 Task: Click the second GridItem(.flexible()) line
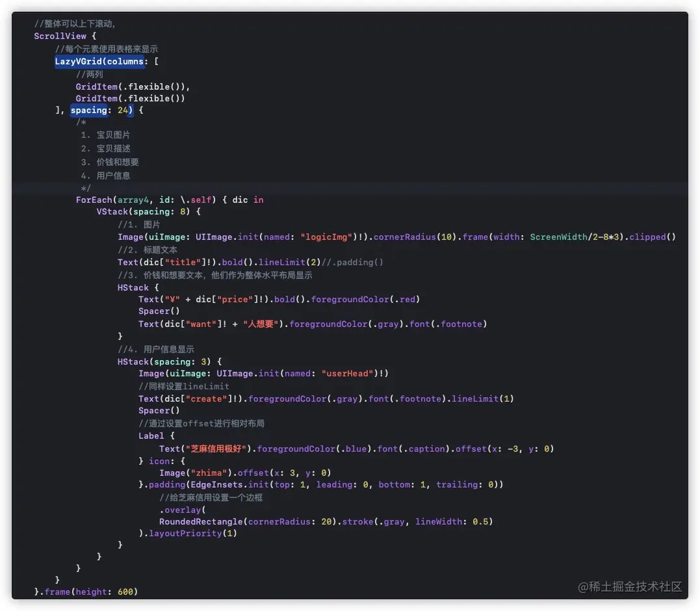[x=130, y=98]
